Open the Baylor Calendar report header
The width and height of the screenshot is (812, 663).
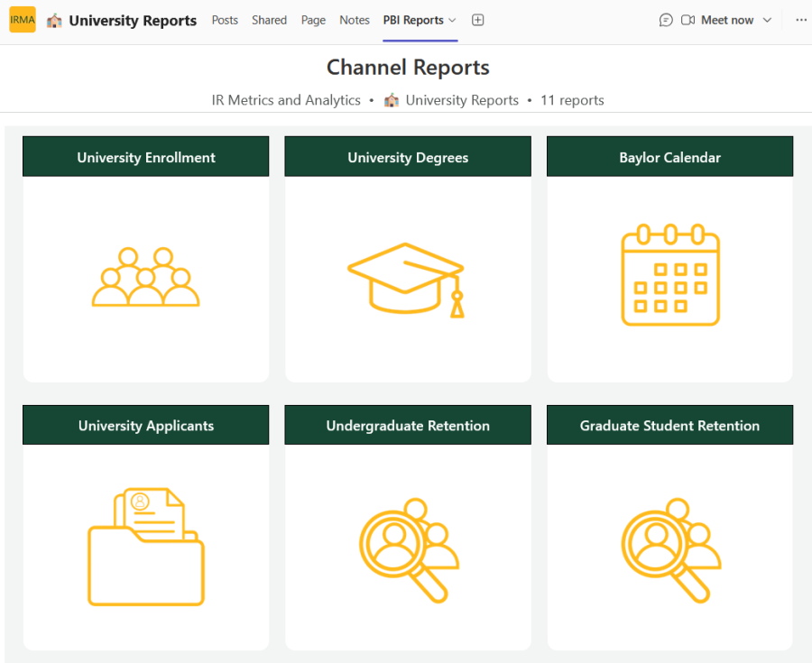click(669, 156)
